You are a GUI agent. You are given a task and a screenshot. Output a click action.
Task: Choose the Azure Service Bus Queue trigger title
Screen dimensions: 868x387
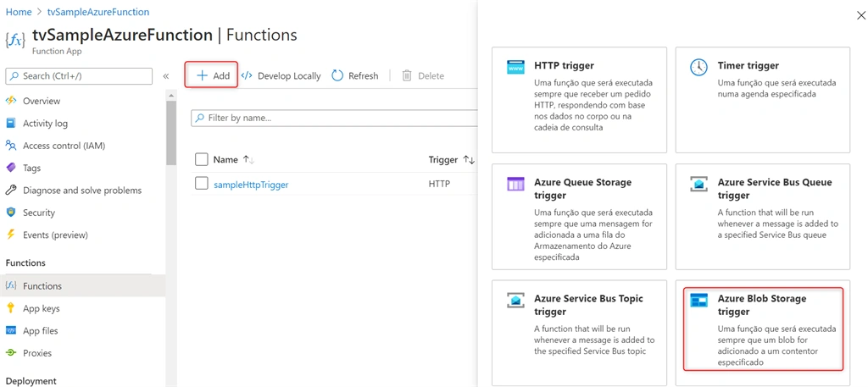click(x=775, y=189)
